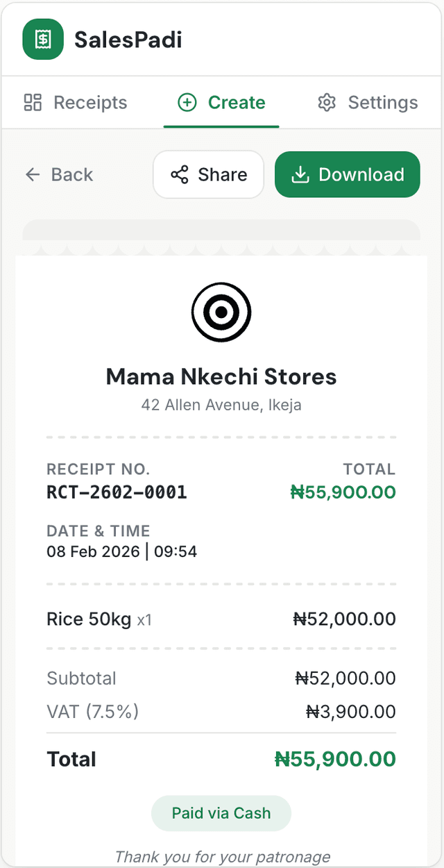Click the download arrow icon

pos(300,174)
